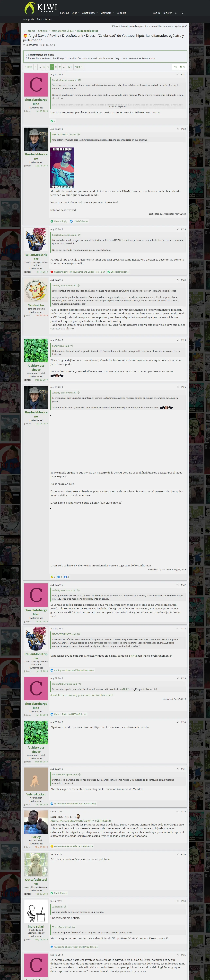Jump to Allen's quoted post in #134
The image size is (210, 980).
pyautogui.click(x=65, y=906)
